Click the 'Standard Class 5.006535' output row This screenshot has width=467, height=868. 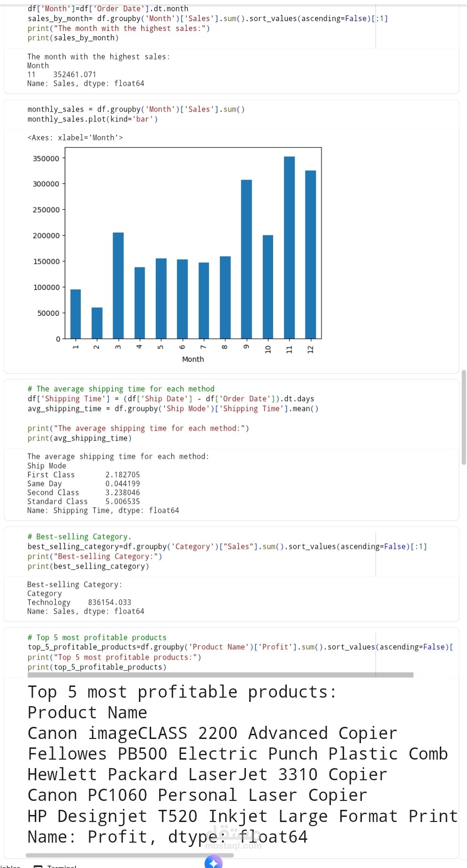click(x=84, y=502)
